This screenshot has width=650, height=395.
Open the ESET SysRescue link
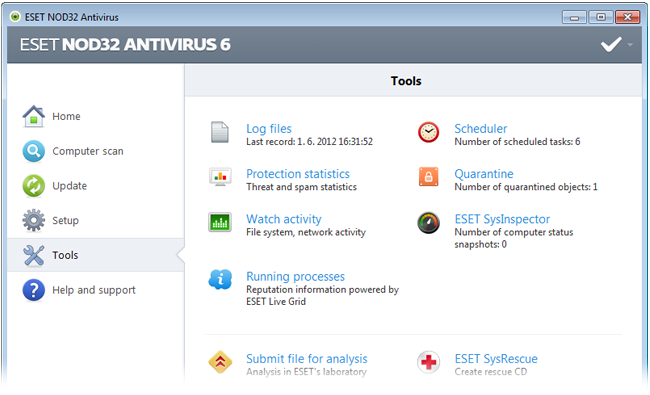click(496, 359)
